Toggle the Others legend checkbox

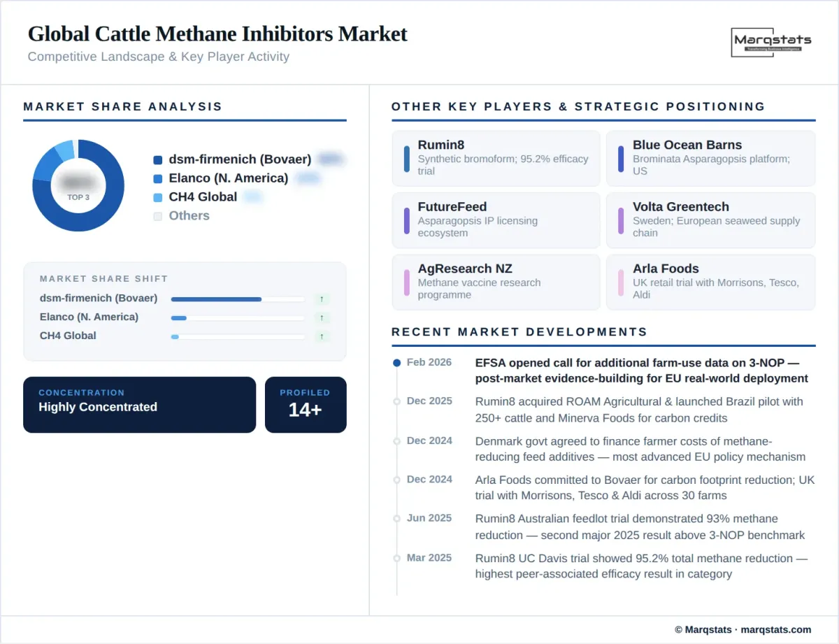pyautogui.click(x=157, y=216)
